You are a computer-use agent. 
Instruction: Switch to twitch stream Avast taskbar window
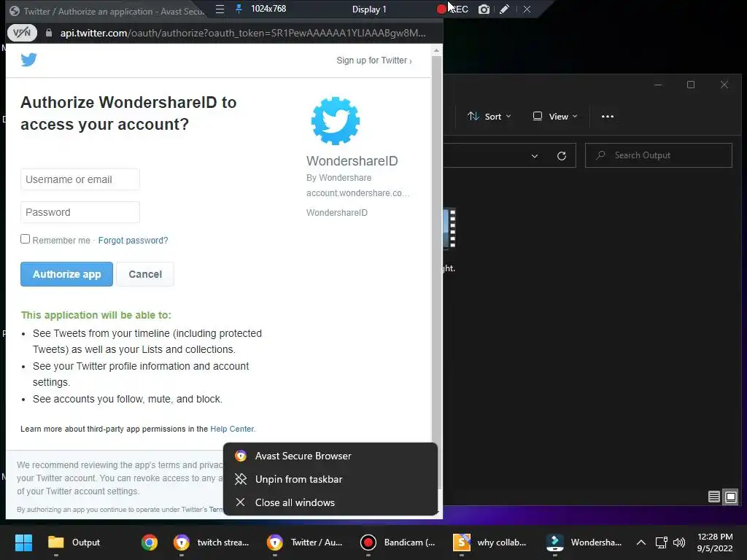[x=211, y=542]
